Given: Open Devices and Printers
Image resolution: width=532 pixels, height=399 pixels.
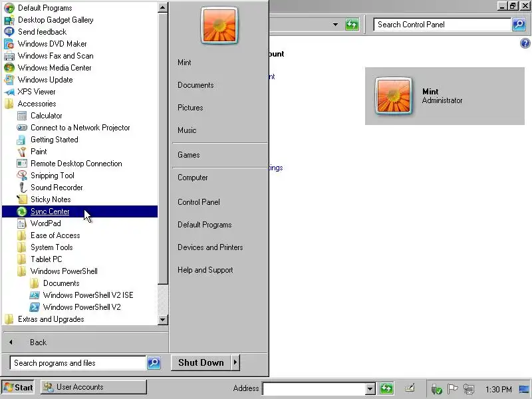Looking at the screenshot, I should (210, 247).
